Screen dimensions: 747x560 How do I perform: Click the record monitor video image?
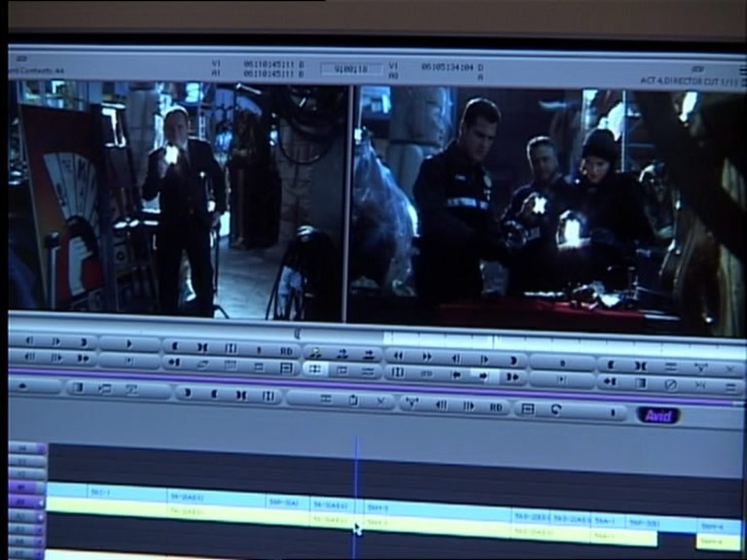click(x=548, y=210)
